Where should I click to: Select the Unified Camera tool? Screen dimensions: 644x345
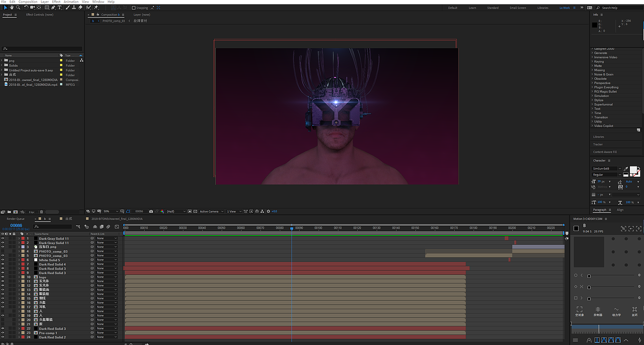[x=33, y=8]
